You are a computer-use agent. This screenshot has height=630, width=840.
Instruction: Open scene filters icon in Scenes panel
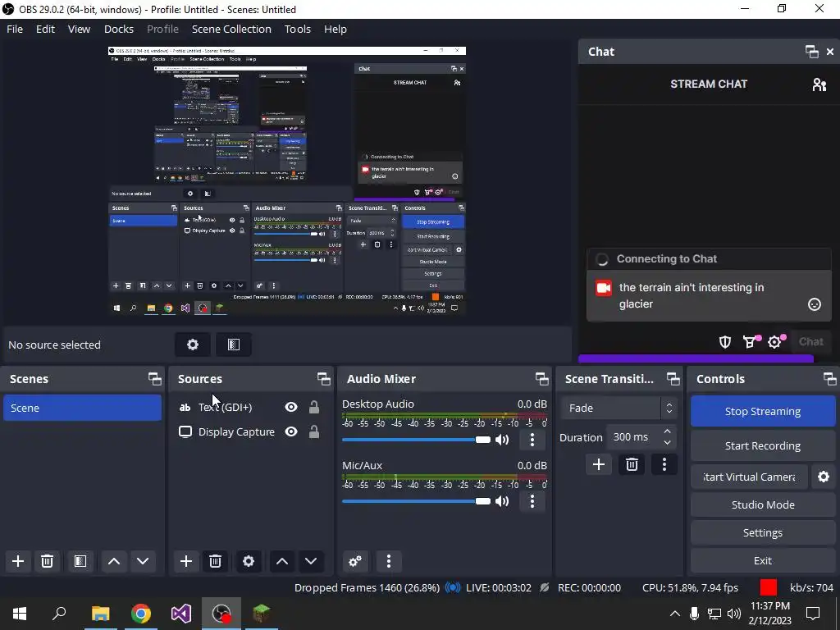coord(80,561)
